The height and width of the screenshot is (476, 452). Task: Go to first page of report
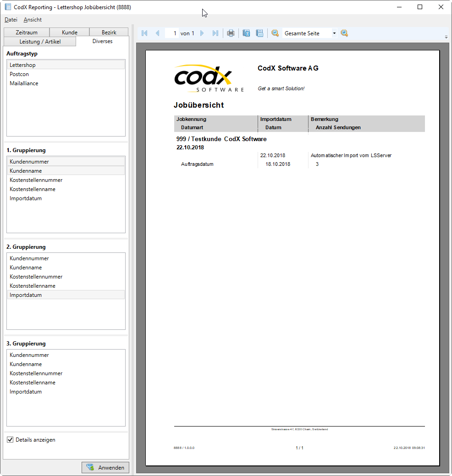pyautogui.click(x=144, y=33)
